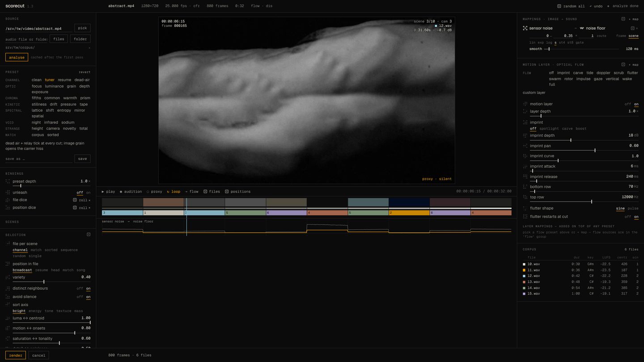Screen dimensions: 644x362
Task: Roll the position dice binding
Action: pyautogui.click(x=81, y=208)
